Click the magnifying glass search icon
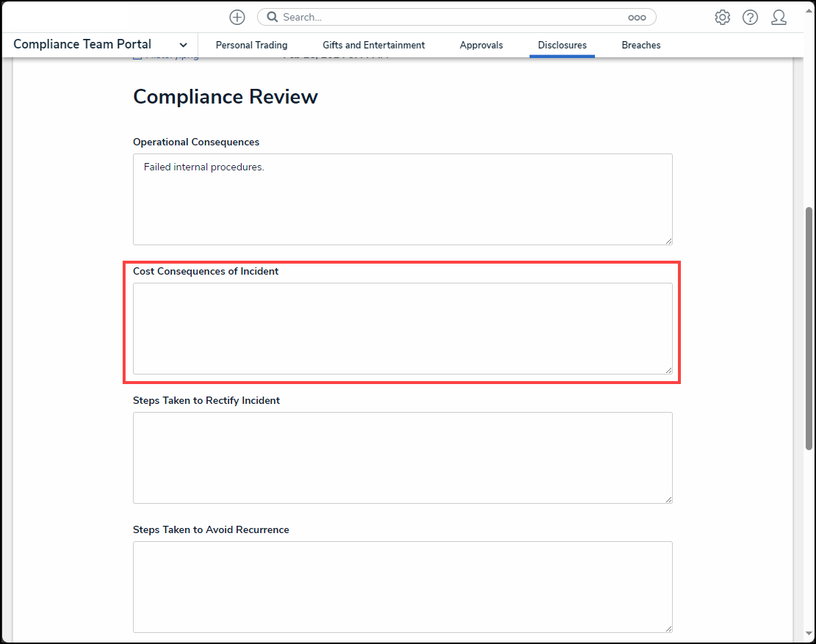The width and height of the screenshot is (816, 644). pyautogui.click(x=272, y=17)
